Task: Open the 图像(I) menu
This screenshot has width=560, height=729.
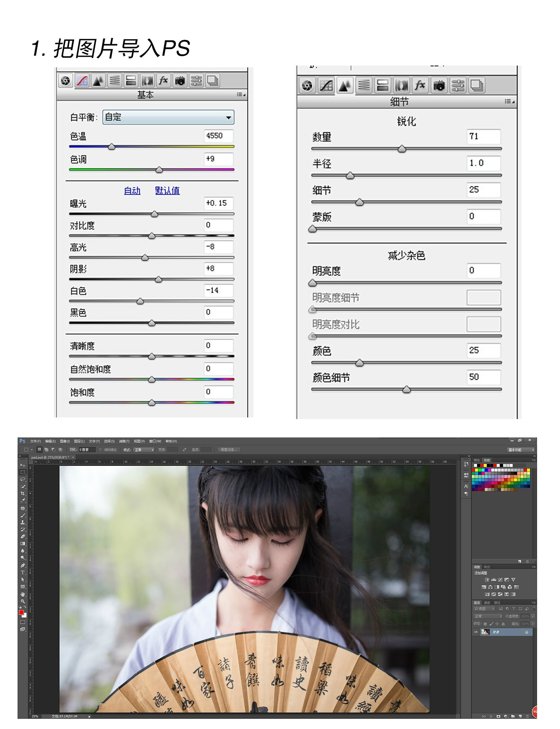Action: click(x=65, y=441)
